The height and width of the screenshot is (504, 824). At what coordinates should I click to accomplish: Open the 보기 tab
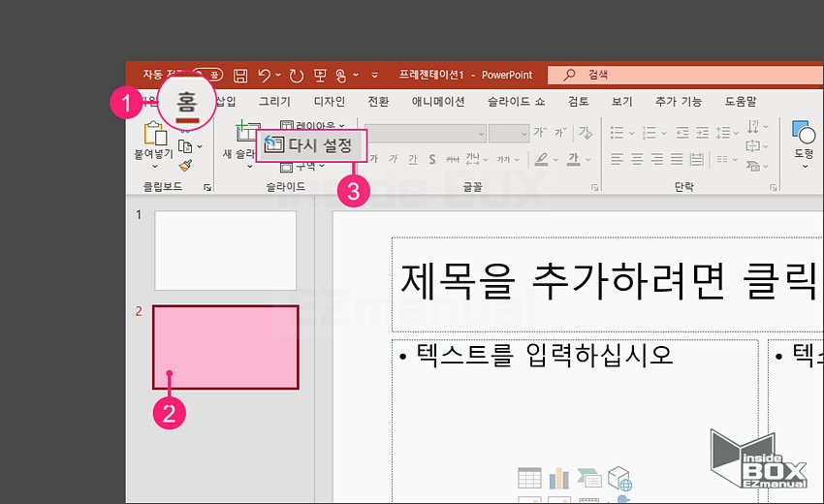coord(622,102)
